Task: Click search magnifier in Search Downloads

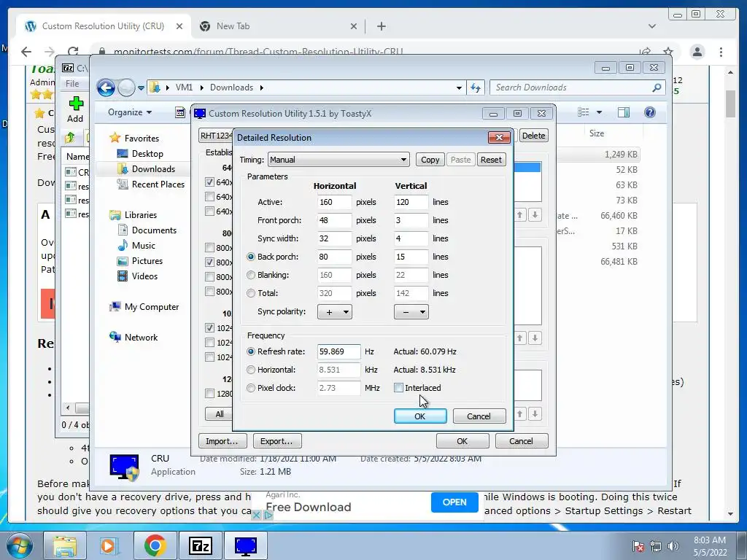Action: click(657, 87)
